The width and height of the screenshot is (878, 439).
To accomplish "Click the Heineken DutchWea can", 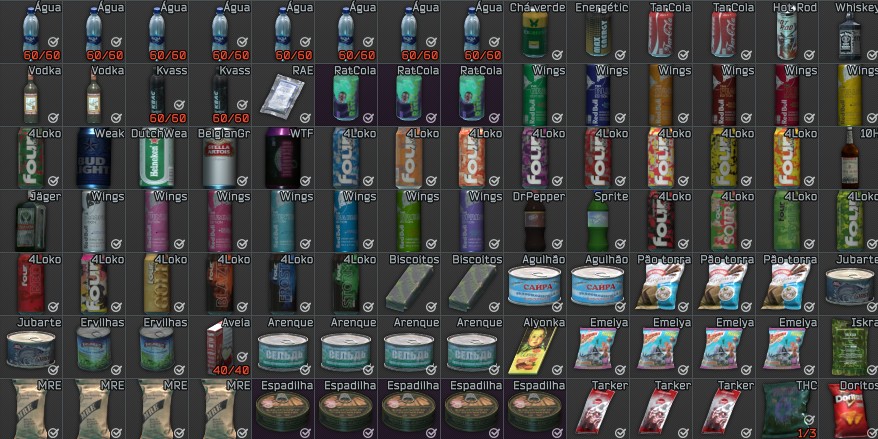I will 157,158.
